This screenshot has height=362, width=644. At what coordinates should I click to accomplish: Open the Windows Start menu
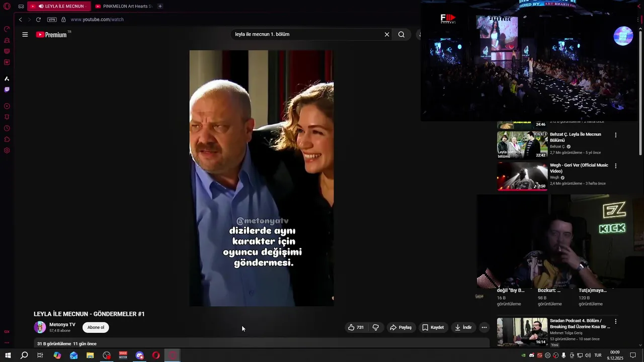pos(8,355)
